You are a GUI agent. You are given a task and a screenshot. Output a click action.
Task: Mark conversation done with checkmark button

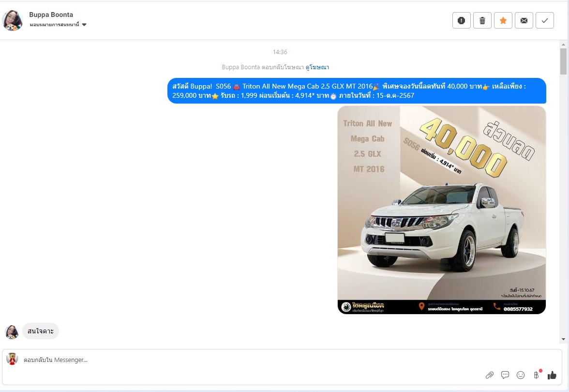[x=545, y=20]
